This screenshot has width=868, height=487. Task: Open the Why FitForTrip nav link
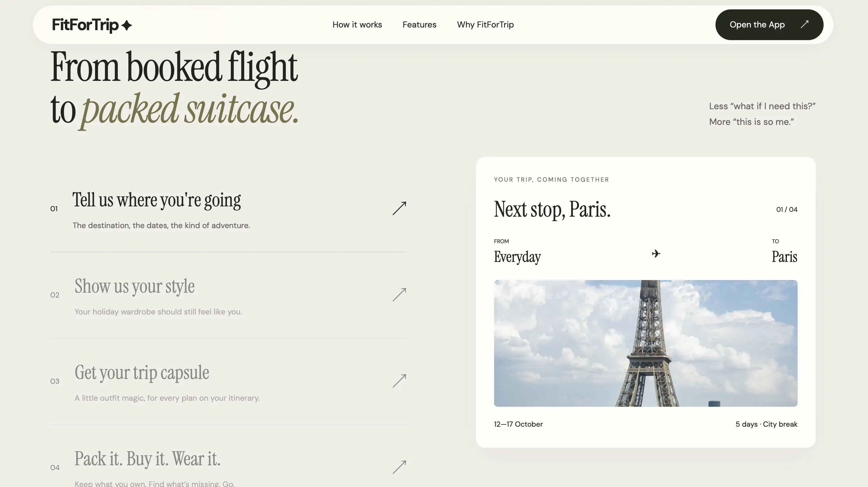click(x=485, y=24)
